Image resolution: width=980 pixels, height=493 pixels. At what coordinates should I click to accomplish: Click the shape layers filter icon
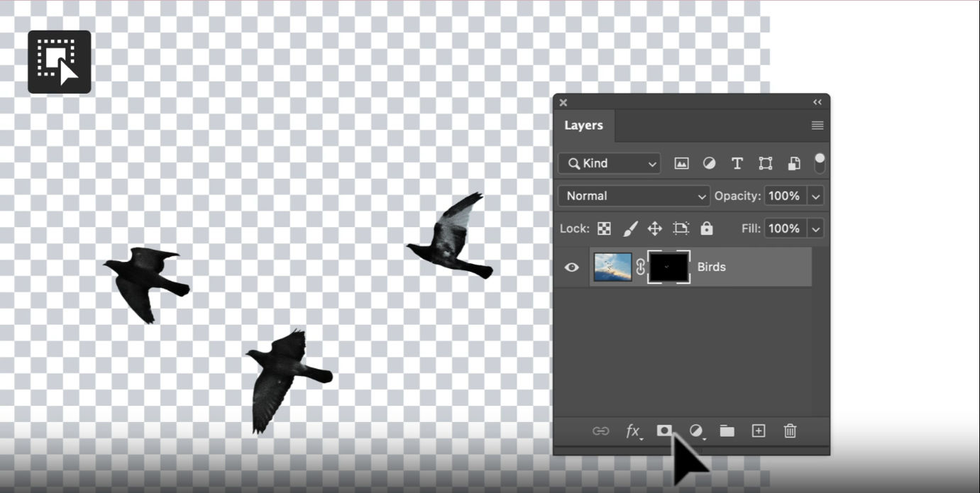point(765,163)
